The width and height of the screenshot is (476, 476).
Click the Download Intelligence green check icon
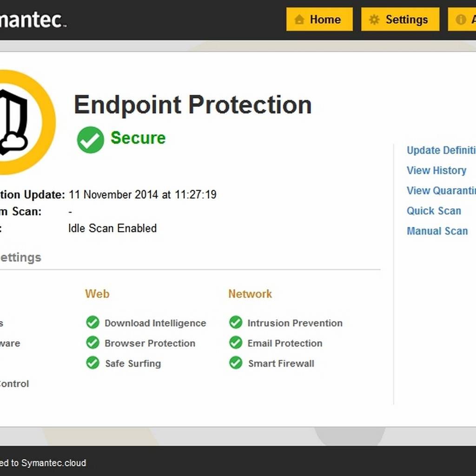tap(93, 322)
